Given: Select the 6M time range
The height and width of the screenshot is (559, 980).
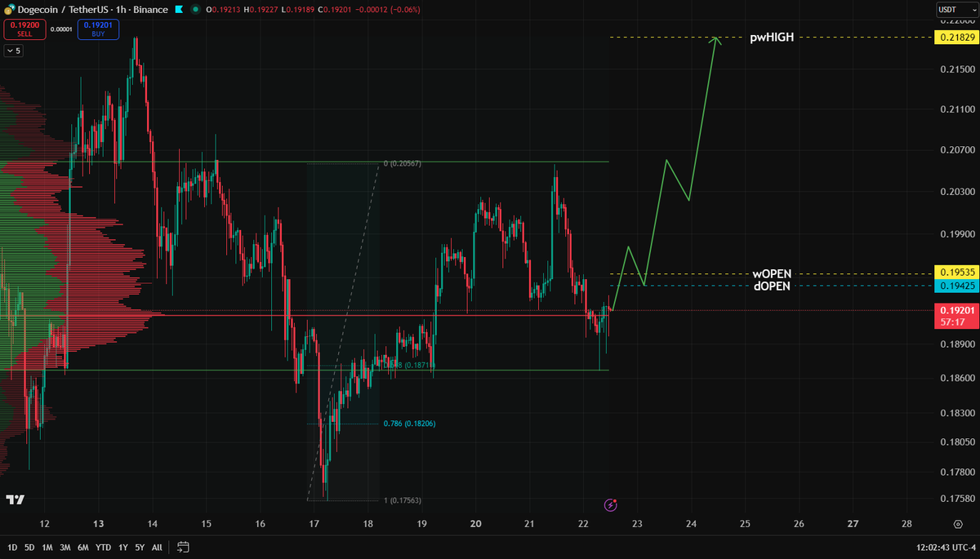Looking at the screenshot, I should pyautogui.click(x=83, y=547).
